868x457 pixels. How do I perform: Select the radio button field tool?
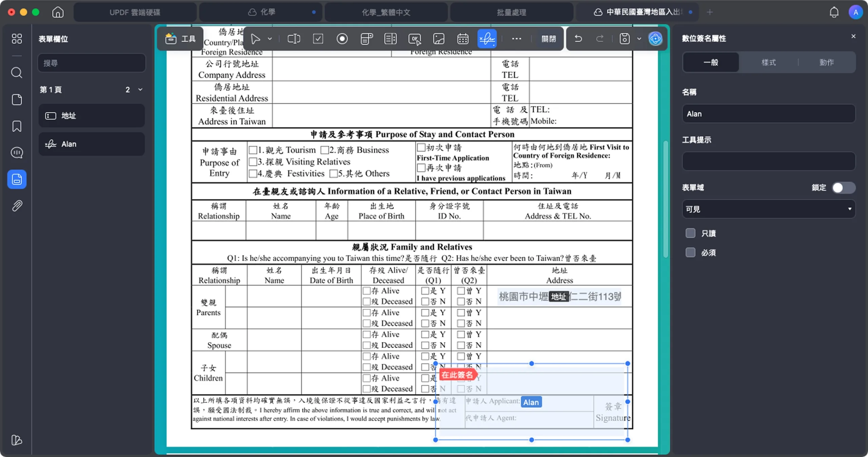(x=342, y=39)
